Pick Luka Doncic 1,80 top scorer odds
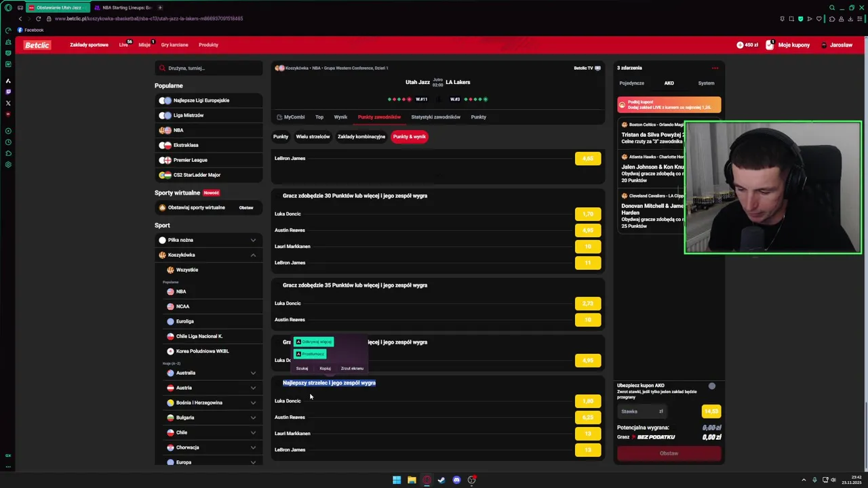This screenshot has width=868, height=488. point(588,401)
